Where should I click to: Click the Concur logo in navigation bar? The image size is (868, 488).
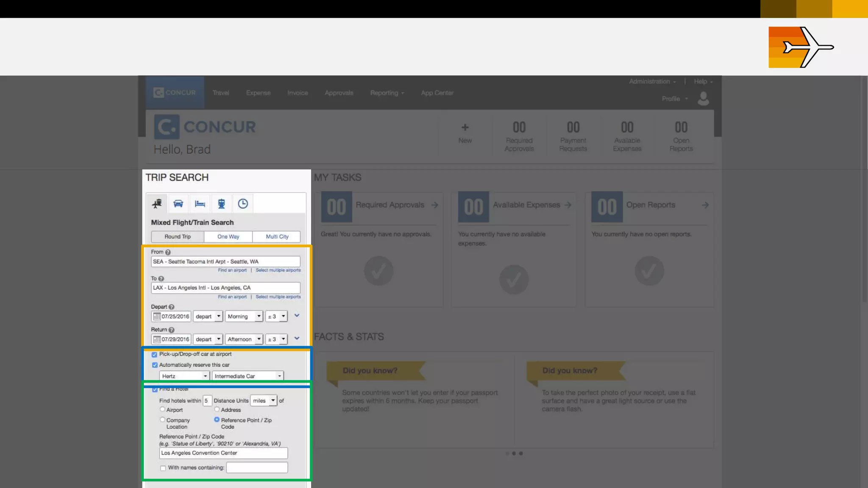tap(175, 93)
